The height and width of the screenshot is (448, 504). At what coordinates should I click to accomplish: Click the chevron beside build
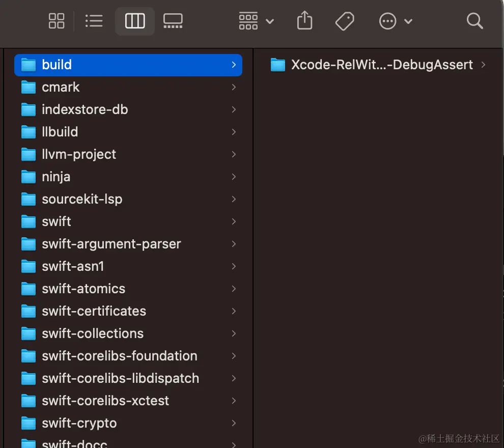(234, 65)
